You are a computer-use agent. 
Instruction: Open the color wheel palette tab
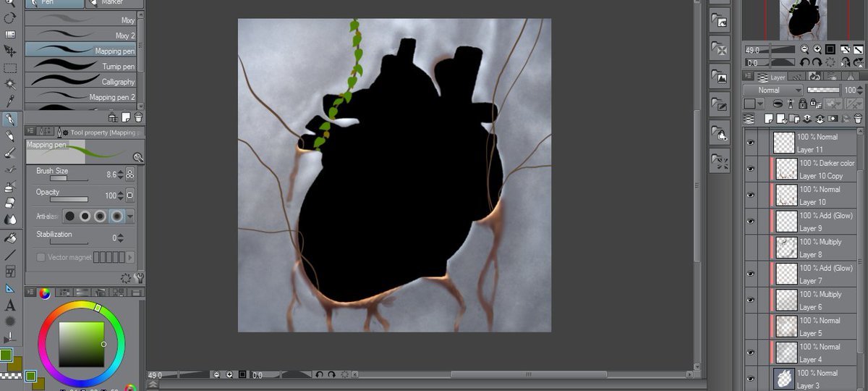(44, 293)
